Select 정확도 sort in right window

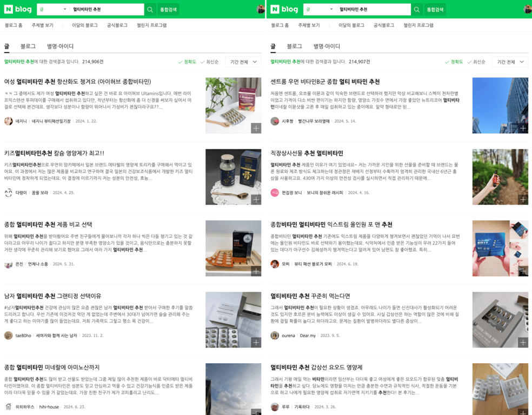point(454,62)
